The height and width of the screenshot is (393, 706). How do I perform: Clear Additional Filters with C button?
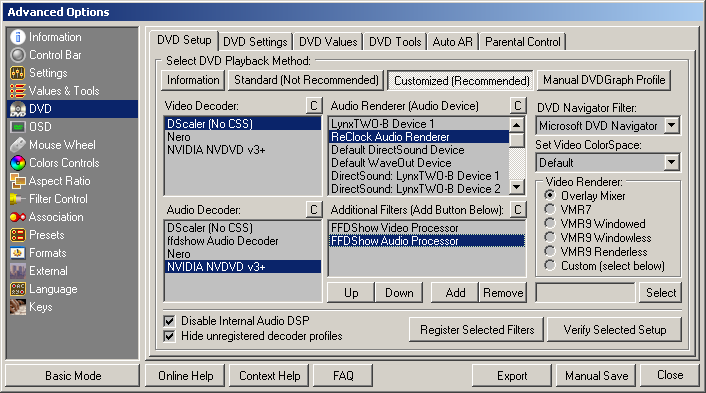coord(518,210)
